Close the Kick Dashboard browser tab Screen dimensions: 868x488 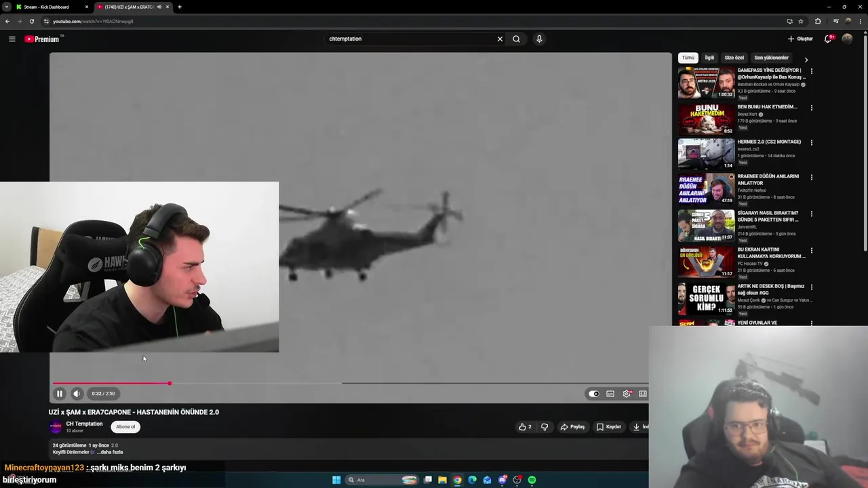[x=87, y=7]
